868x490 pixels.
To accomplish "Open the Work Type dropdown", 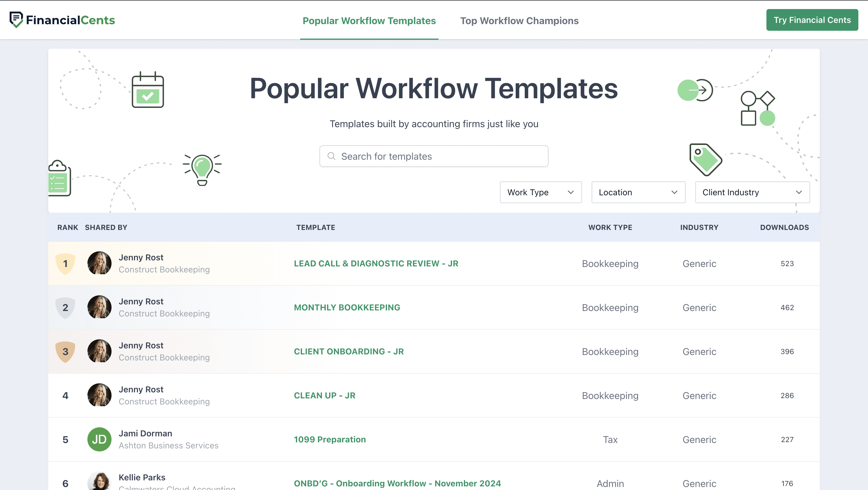I will pos(540,192).
